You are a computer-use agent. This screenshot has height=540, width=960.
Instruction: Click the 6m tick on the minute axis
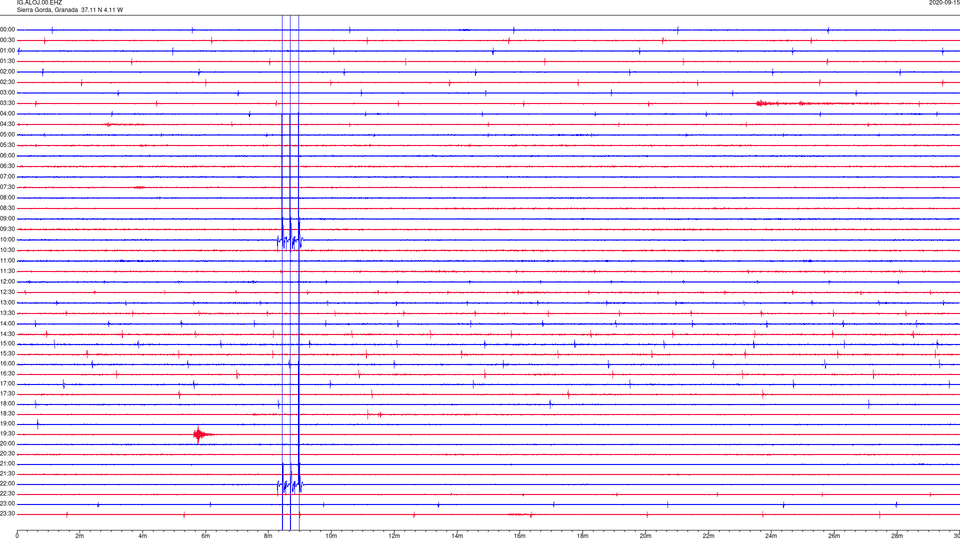[x=205, y=536]
